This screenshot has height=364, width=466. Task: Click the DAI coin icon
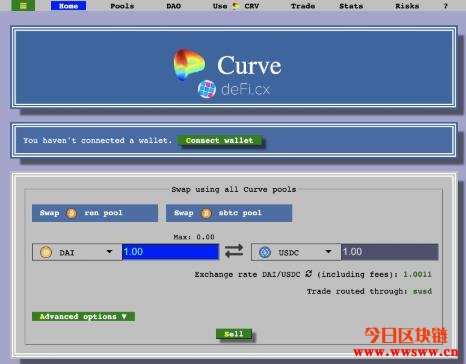46,252
